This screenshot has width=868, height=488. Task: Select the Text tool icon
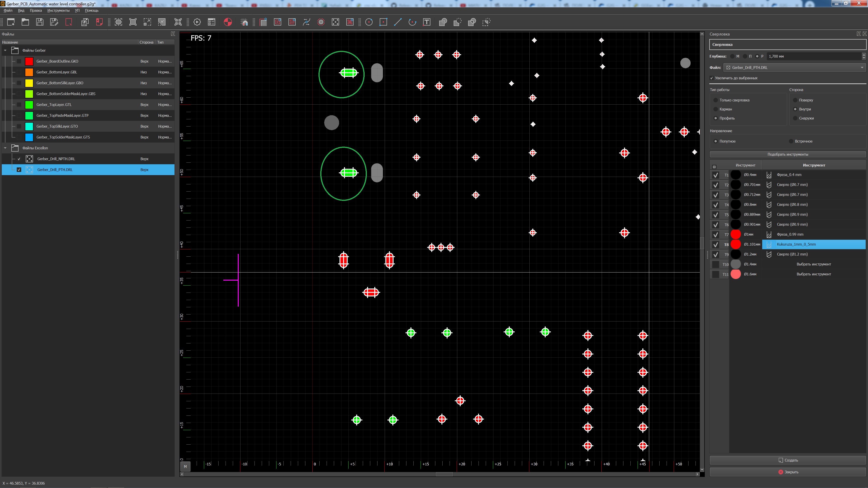point(427,22)
